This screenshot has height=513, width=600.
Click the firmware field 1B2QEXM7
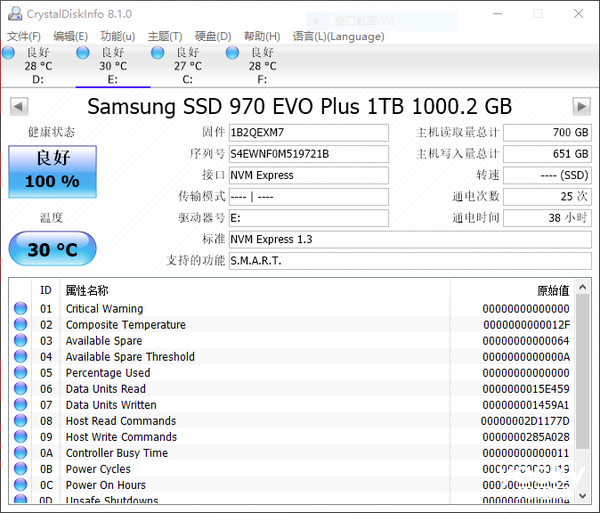(309, 133)
